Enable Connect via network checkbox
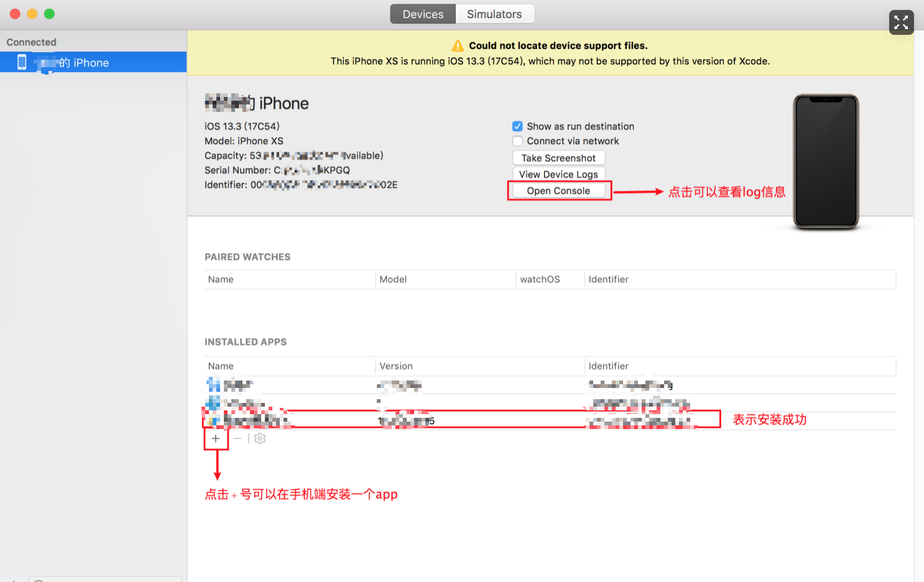The width and height of the screenshot is (924, 582). coord(517,141)
